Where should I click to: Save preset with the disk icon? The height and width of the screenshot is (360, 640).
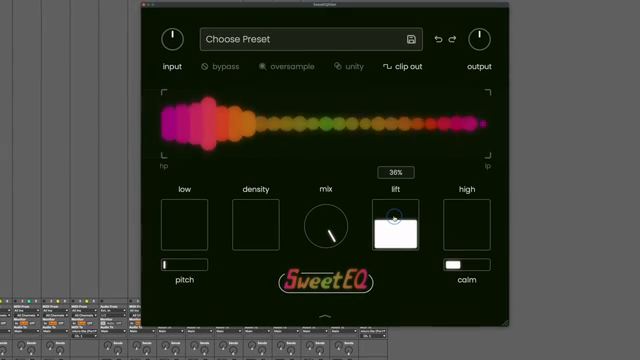click(x=411, y=39)
